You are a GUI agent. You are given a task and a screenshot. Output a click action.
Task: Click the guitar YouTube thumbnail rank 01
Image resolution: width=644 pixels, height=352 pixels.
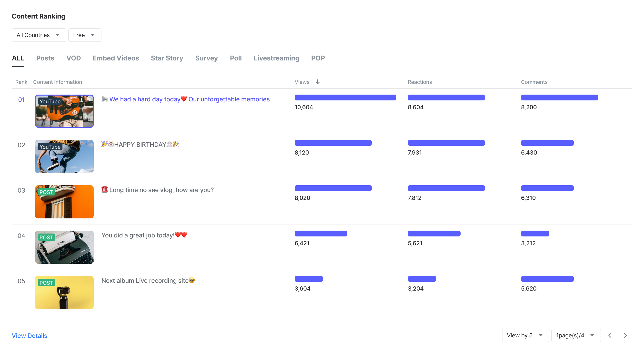coord(64,111)
